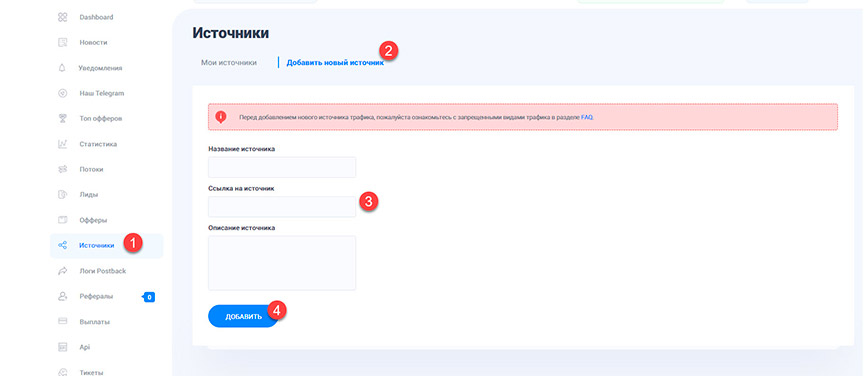This screenshot has width=864, height=376.
Task: Click the Рефералы person icon
Action: click(62, 296)
